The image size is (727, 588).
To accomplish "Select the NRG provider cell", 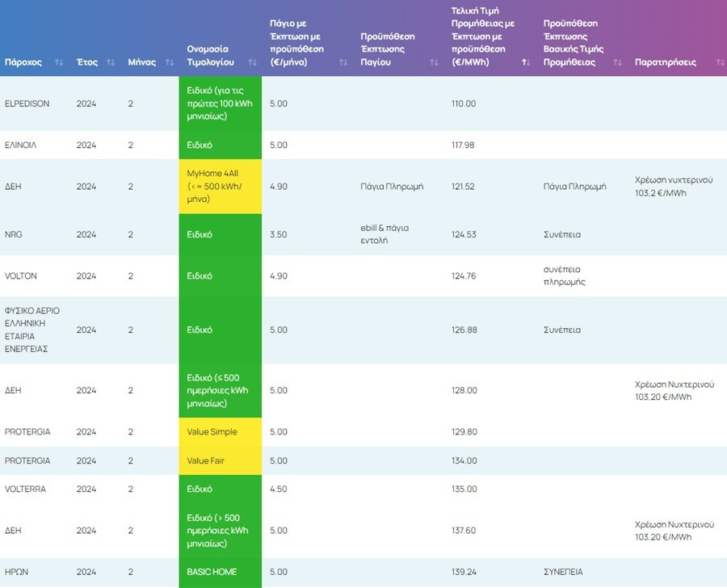I will tap(14, 234).
